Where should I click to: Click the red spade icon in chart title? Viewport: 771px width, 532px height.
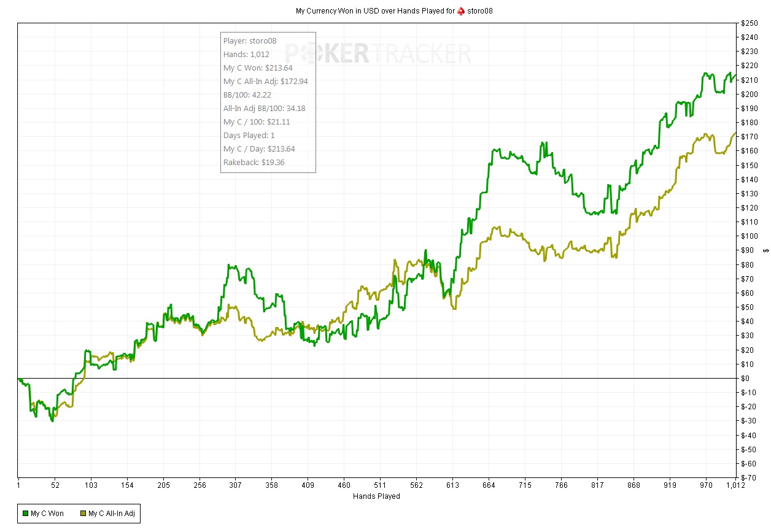[461, 11]
